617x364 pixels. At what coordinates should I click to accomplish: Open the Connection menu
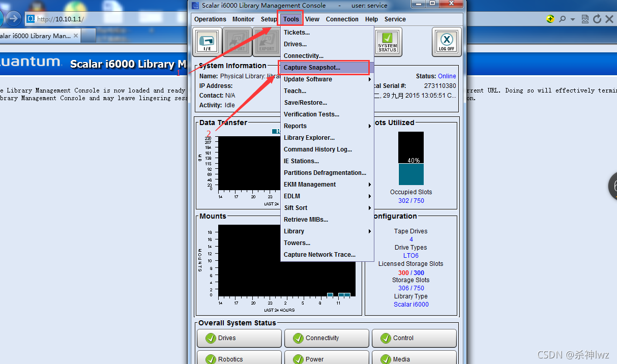342,19
